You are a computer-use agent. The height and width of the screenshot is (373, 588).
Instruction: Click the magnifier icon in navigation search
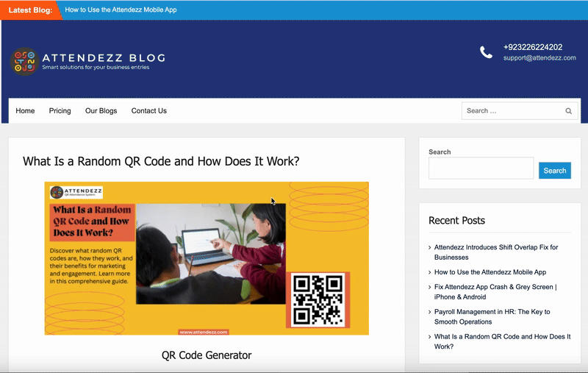click(568, 111)
